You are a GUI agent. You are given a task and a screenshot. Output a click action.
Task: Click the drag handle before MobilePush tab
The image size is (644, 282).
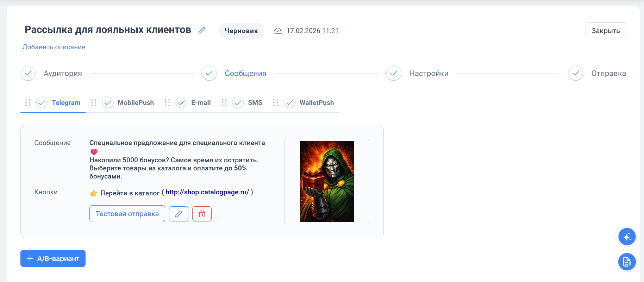94,102
